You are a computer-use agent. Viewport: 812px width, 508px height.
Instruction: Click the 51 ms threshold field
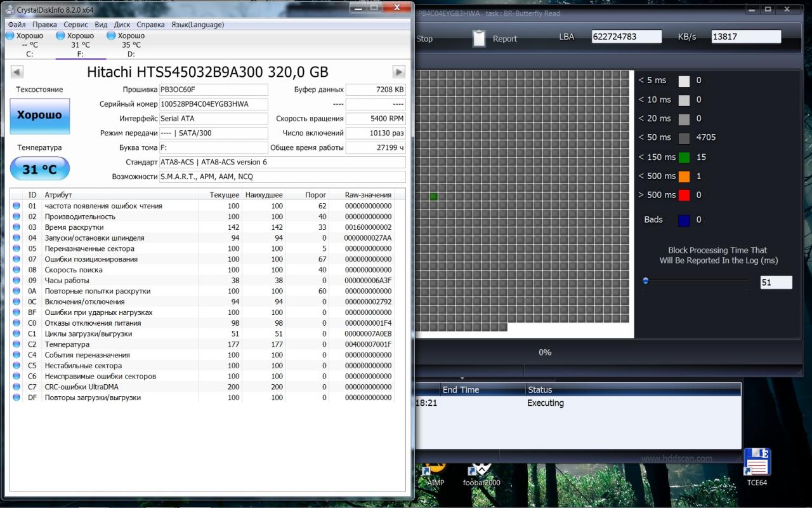point(776,283)
